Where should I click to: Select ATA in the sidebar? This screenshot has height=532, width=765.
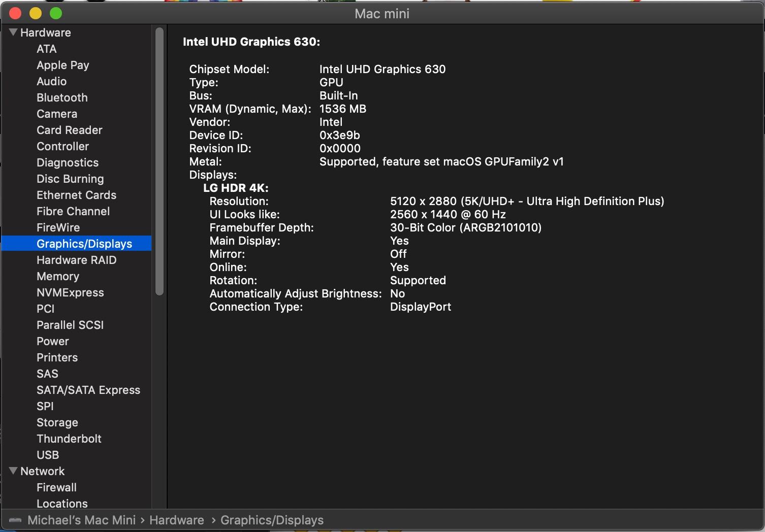tap(46, 49)
